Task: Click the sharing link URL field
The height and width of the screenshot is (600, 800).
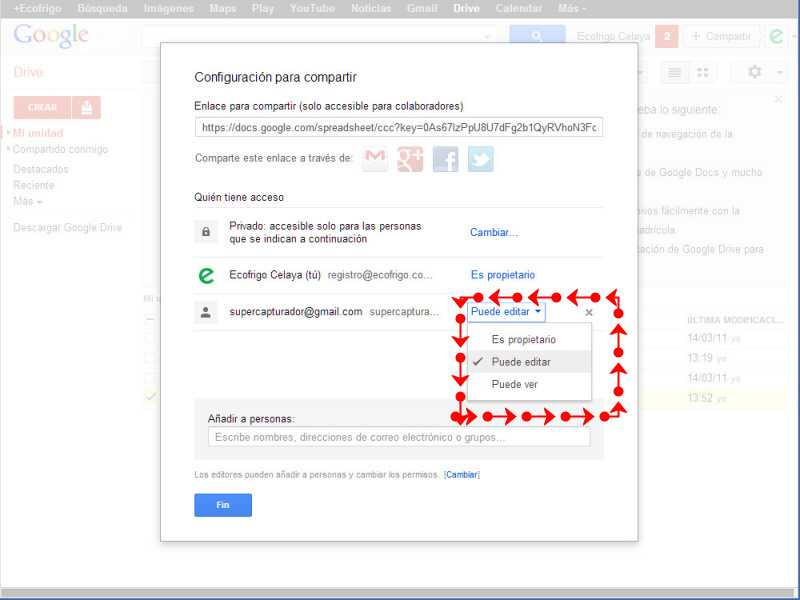Action: (x=398, y=127)
